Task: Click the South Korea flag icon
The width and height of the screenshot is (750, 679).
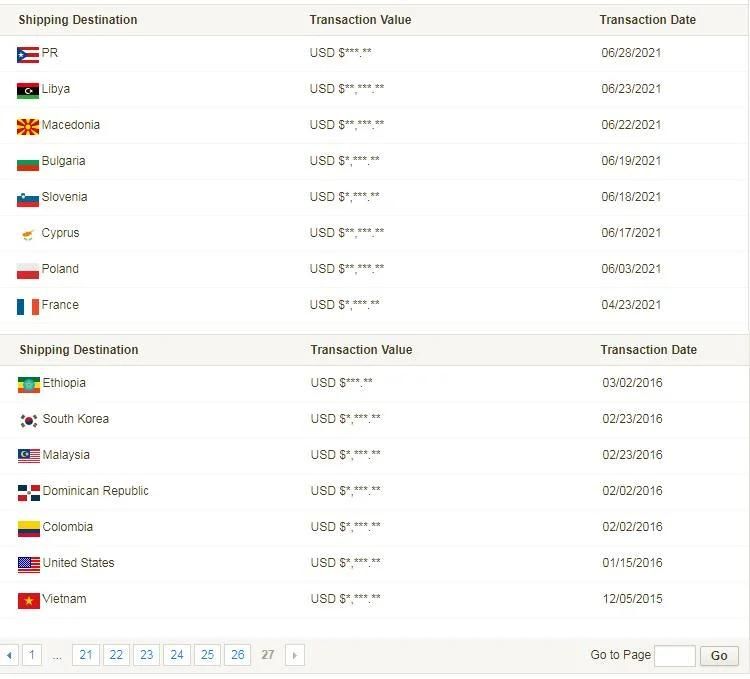Action: click(x=29, y=421)
